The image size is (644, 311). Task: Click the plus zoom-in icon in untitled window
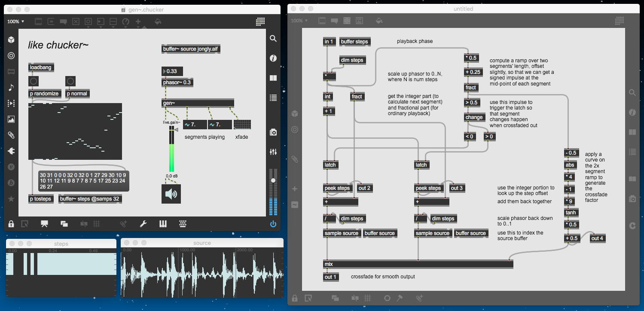tap(295, 189)
